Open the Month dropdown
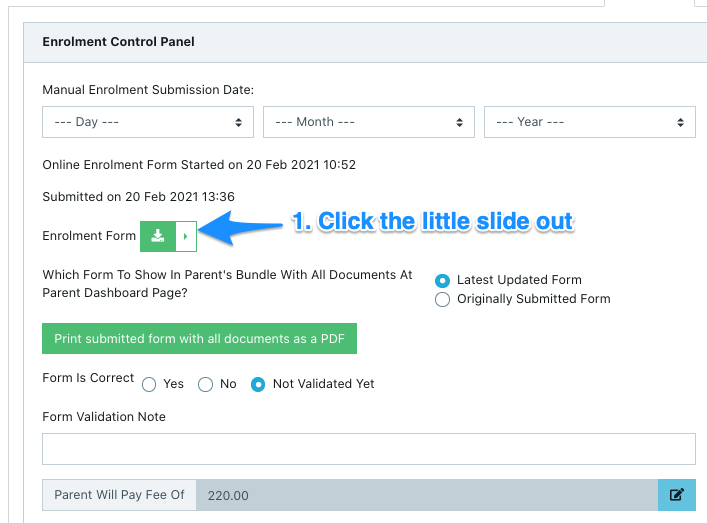The height and width of the screenshot is (523, 707). (x=369, y=122)
